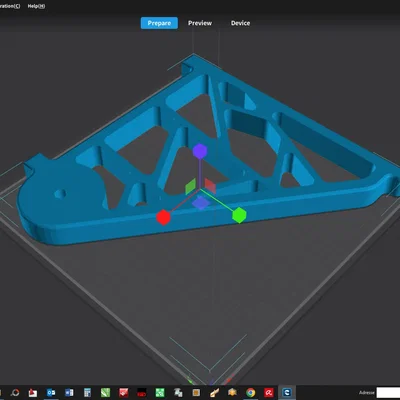The height and width of the screenshot is (400, 400).
Task: Click the taskbar Adresse input field
Action: point(388,393)
